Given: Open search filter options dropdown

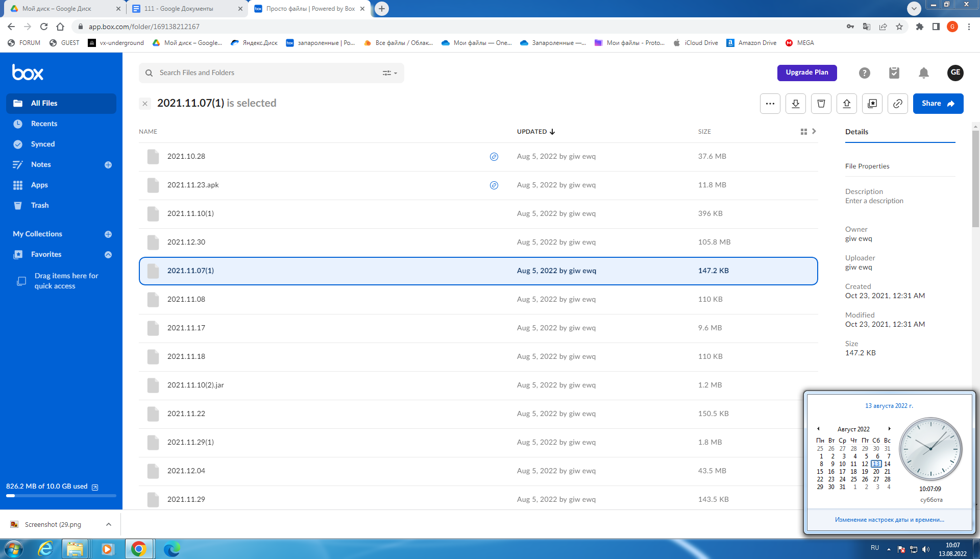Looking at the screenshot, I should click(390, 73).
